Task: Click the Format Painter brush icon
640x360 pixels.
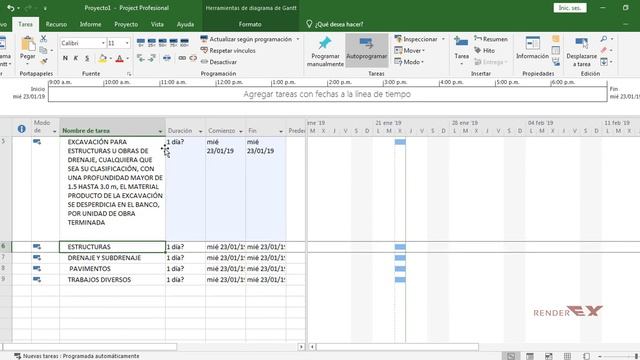Action: click(44, 61)
